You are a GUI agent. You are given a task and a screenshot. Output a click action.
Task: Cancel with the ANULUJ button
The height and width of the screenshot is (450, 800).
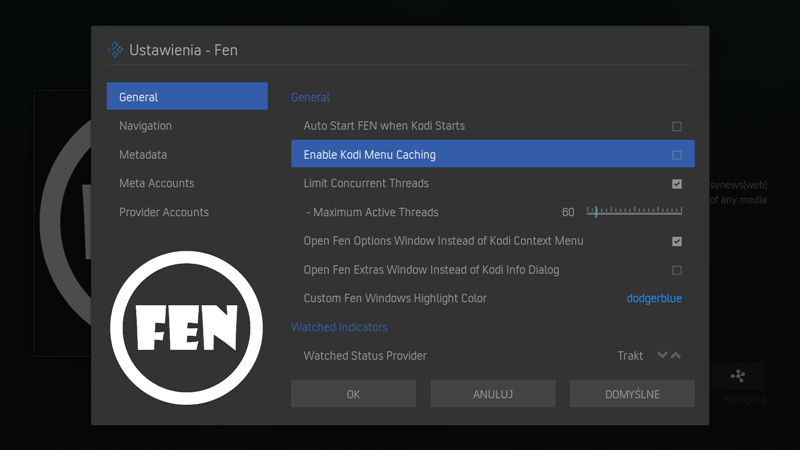(x=493, y=393)
